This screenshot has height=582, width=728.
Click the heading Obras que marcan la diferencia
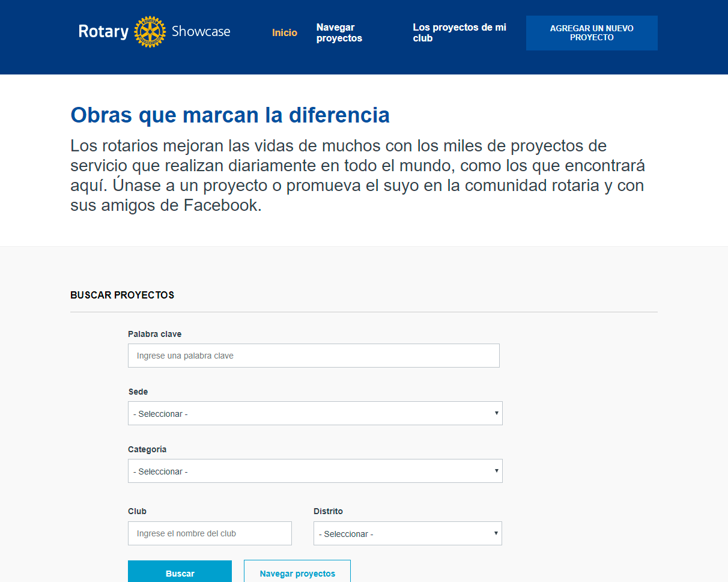click(x=230, y=115)
